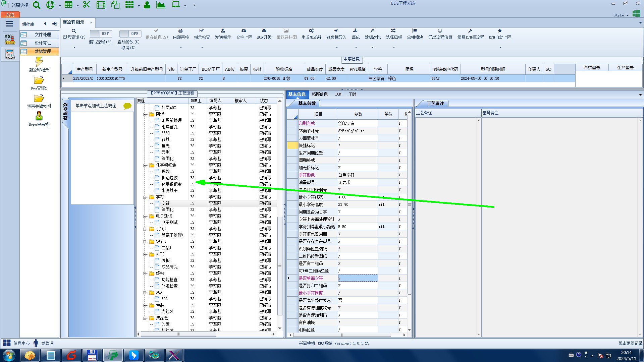Click the 内部审核 toolbar icon
Viewport: 644px width, 362px height.
coord(180,31)
